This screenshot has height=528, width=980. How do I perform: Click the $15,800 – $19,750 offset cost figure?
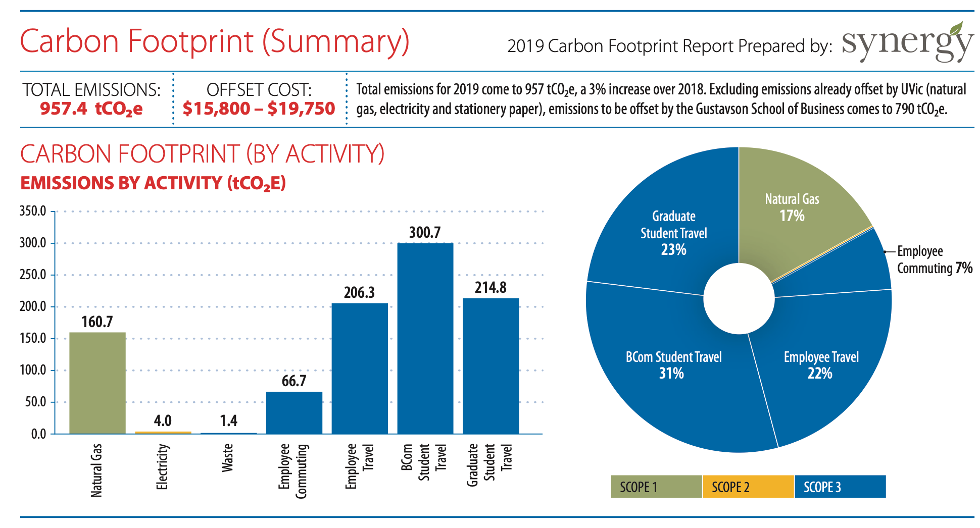click(259, 108)
